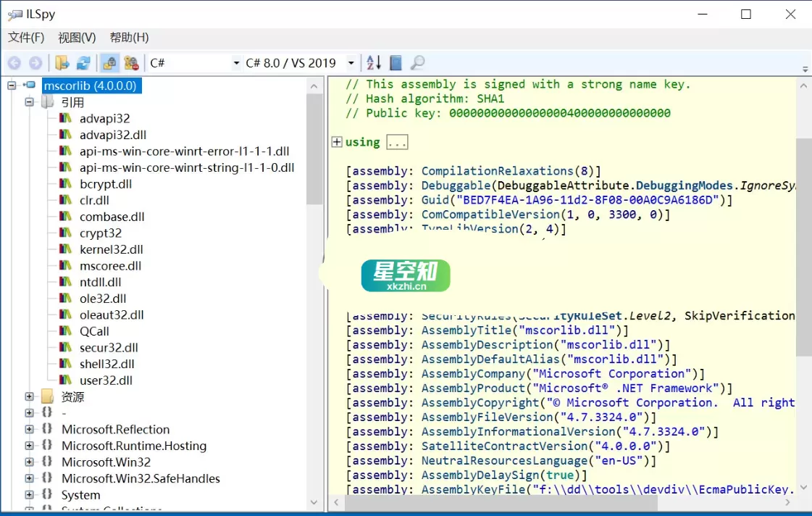Open the 文件(F) menu
The image size is (812, 516).
click(26, 38)
